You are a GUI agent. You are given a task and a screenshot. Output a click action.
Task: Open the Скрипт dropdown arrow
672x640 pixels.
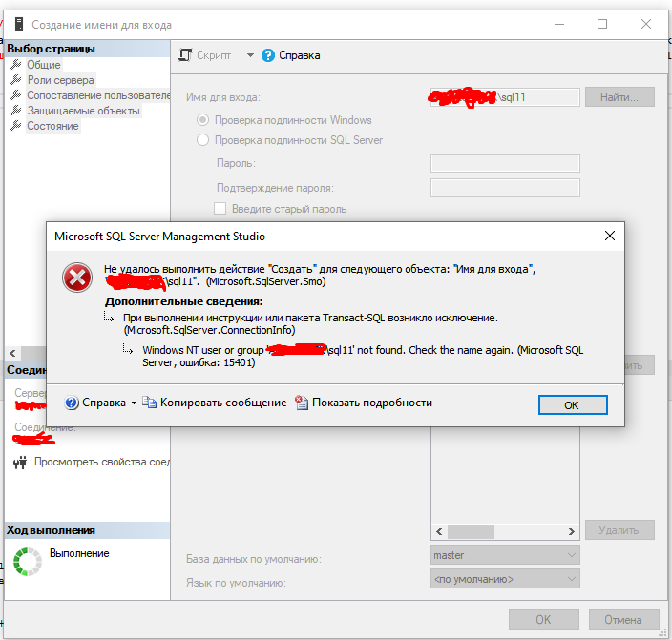click(x=250, y=55)
